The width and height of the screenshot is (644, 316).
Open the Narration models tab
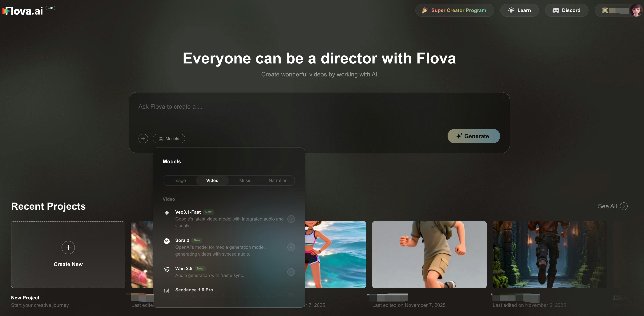tap(278, 180)
